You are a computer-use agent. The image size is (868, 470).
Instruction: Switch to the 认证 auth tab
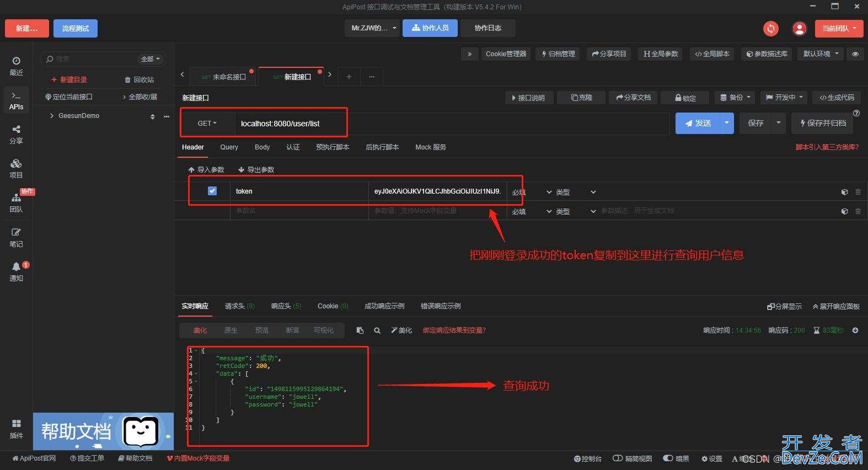(x=293, y=147)
